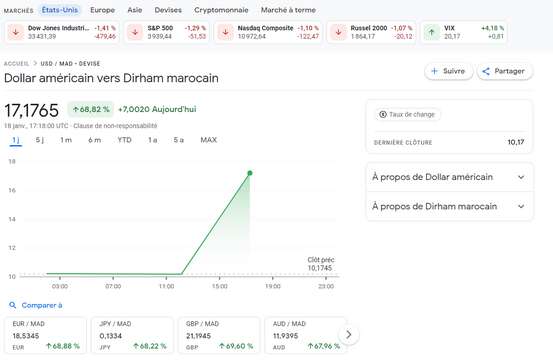Select the 5 j chart range

point(40,140)
